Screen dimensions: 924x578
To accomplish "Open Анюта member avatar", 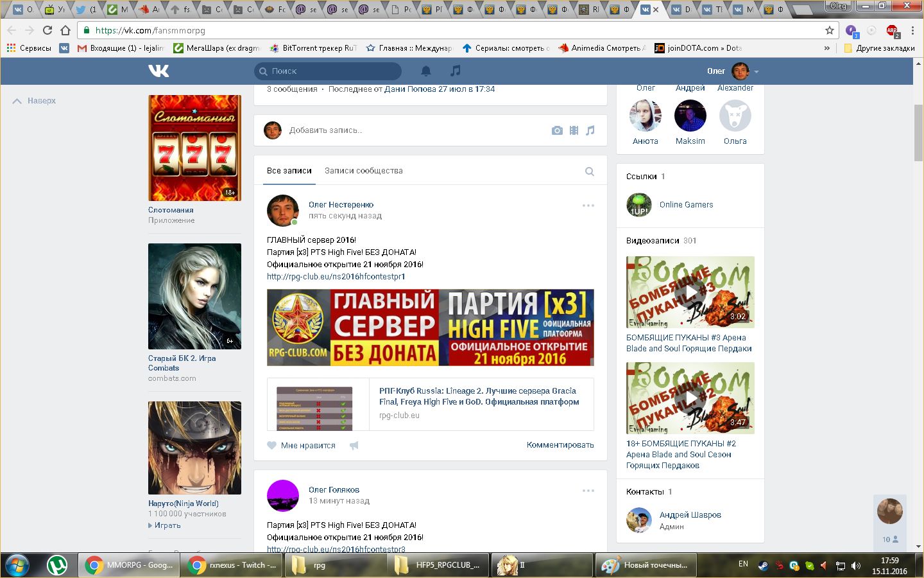I will pos(646,116).
